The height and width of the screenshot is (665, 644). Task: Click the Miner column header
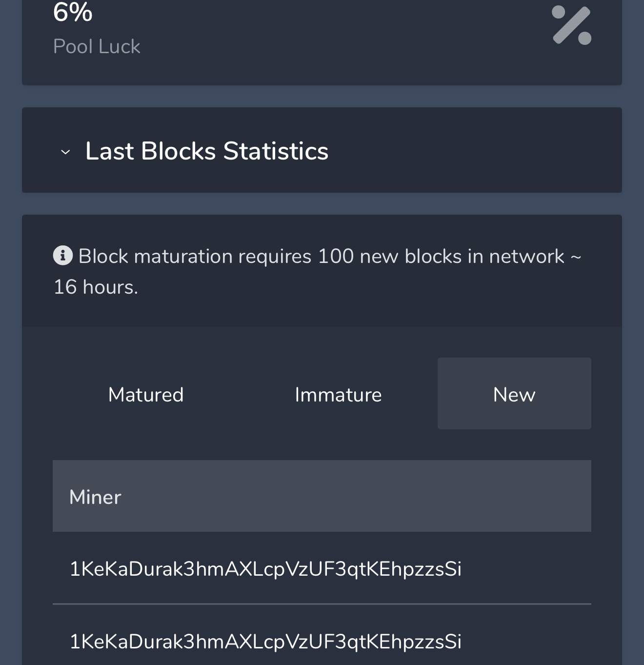coord(95,497)
